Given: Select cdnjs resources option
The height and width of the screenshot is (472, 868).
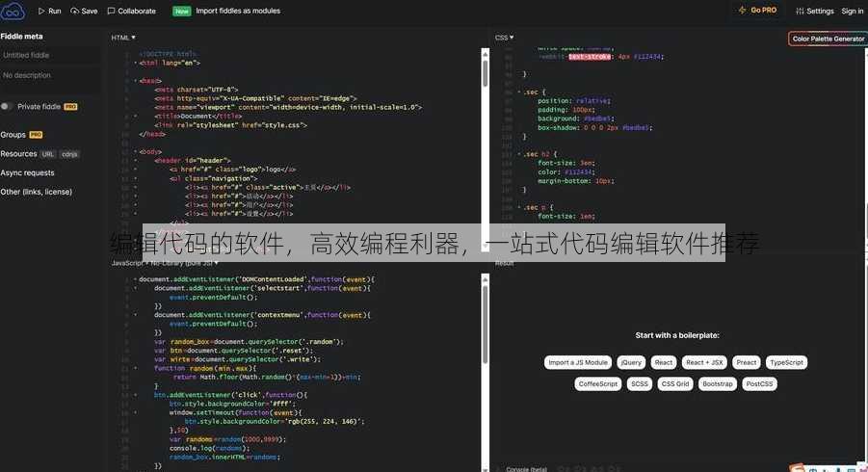Looking at the screenshot, I should tap(69, 154).
